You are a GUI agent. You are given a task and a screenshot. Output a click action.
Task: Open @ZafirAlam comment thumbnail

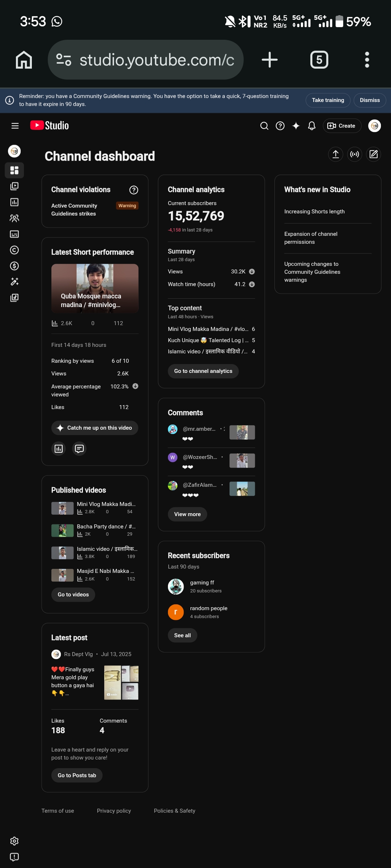tap(242, 489)
